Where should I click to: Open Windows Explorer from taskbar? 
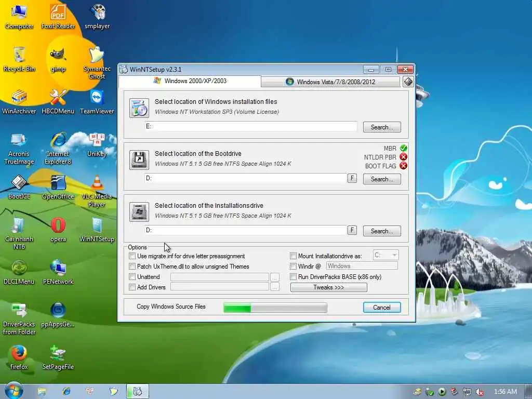(x=42, y=392)
